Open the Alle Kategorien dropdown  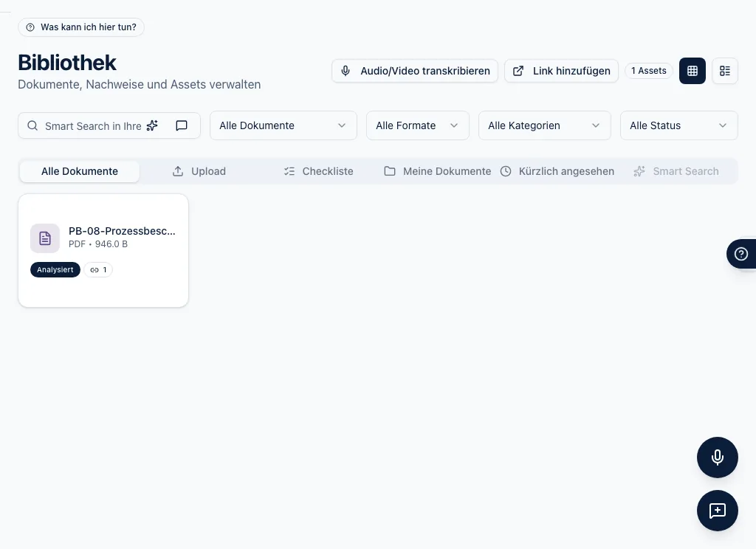545,125
